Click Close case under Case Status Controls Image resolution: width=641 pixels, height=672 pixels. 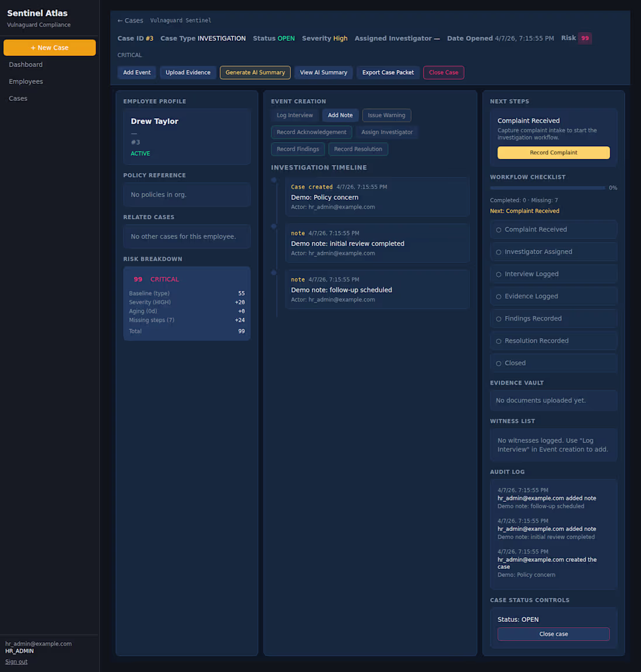tap(553, 634)
